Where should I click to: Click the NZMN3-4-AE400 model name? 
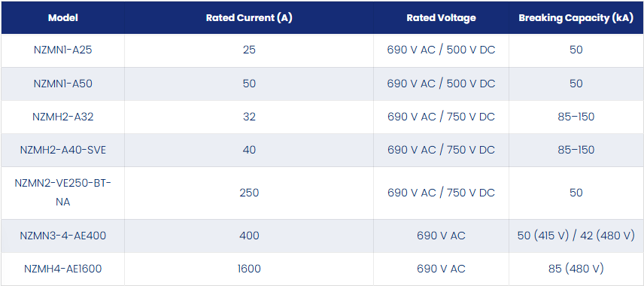(x=63, y=236)
